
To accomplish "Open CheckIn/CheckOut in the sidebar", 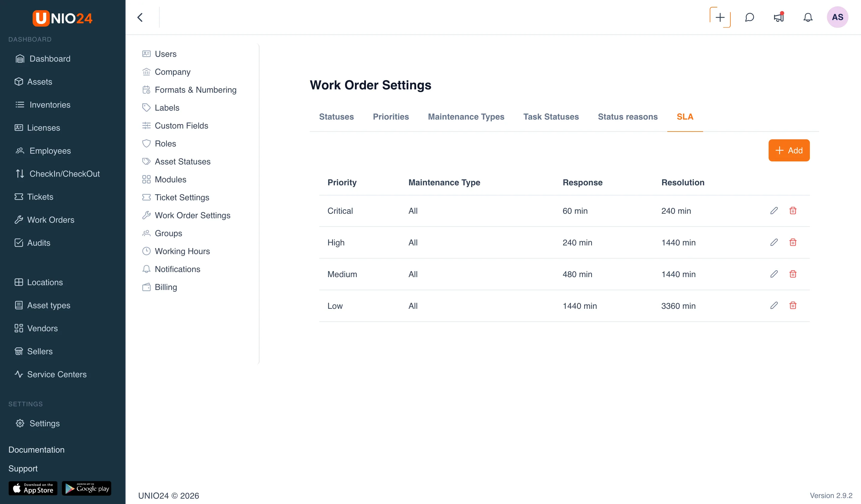I will pyautogui.click(x=57, y=174).
